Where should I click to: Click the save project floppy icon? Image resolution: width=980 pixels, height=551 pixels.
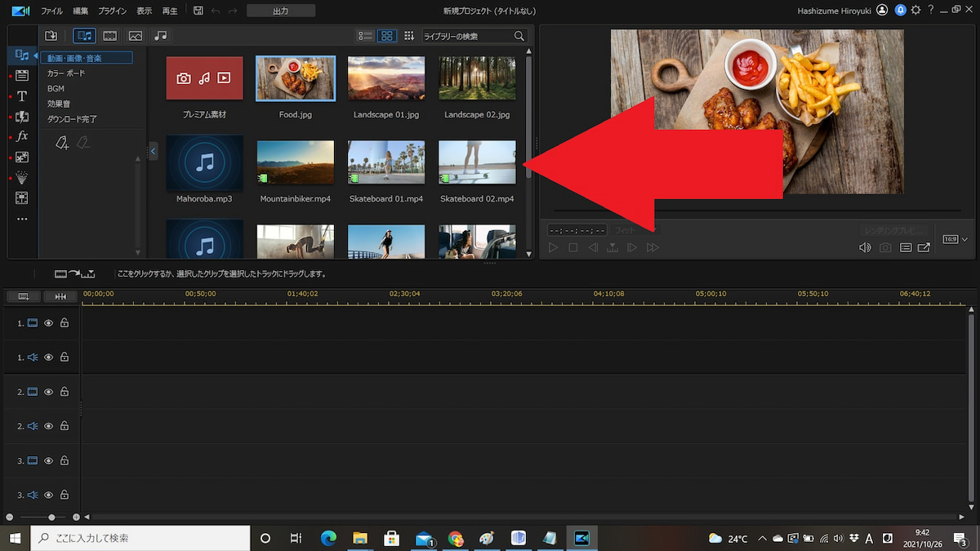198,11
